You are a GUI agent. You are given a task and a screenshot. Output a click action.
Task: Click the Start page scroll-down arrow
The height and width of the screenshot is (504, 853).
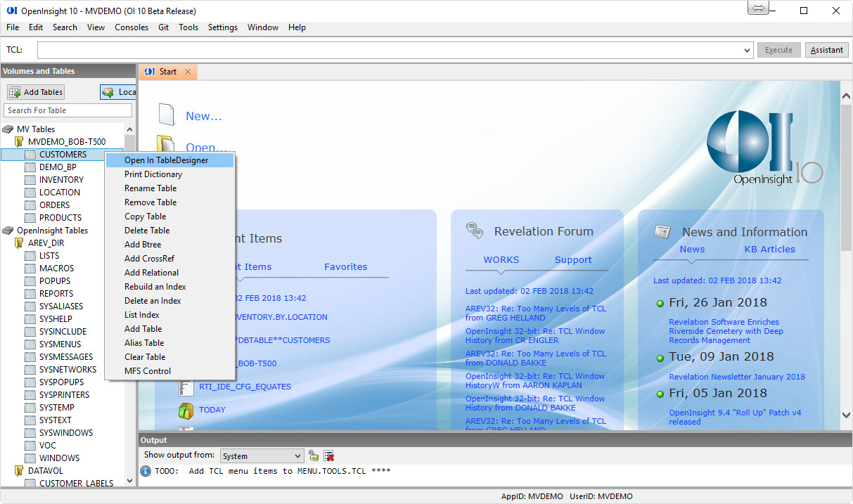tap(846, 416)
